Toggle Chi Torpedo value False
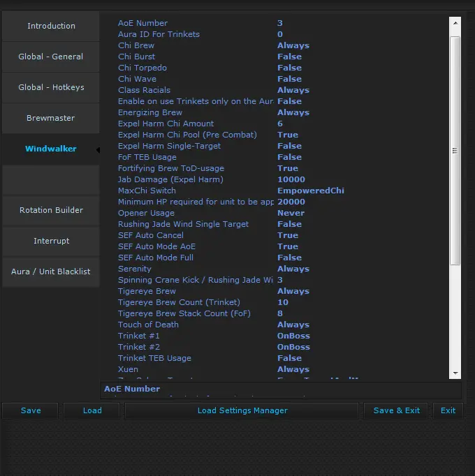The width and height of the screenshot is (475, 476). click(289, 68)
